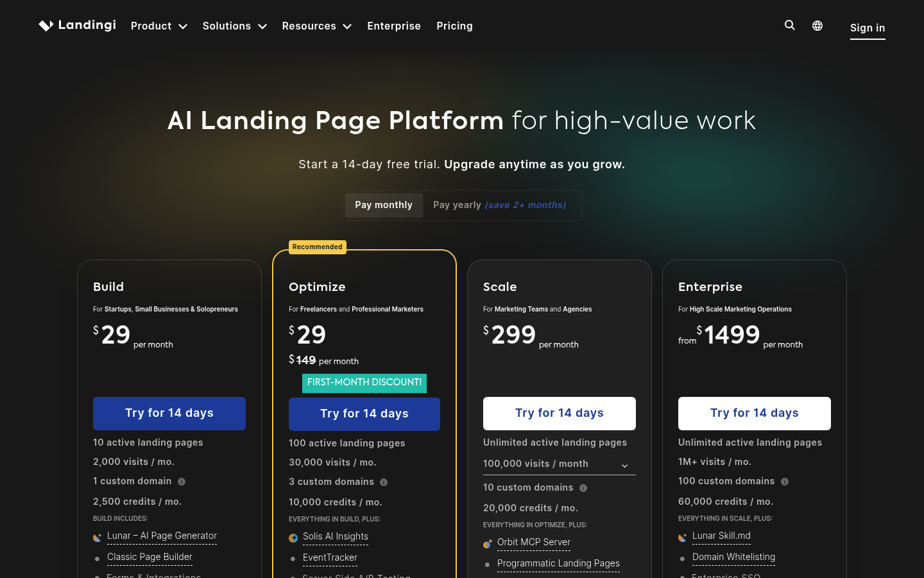Click Sign in
This screenshot has width=924, height=578.
point(868,28)
